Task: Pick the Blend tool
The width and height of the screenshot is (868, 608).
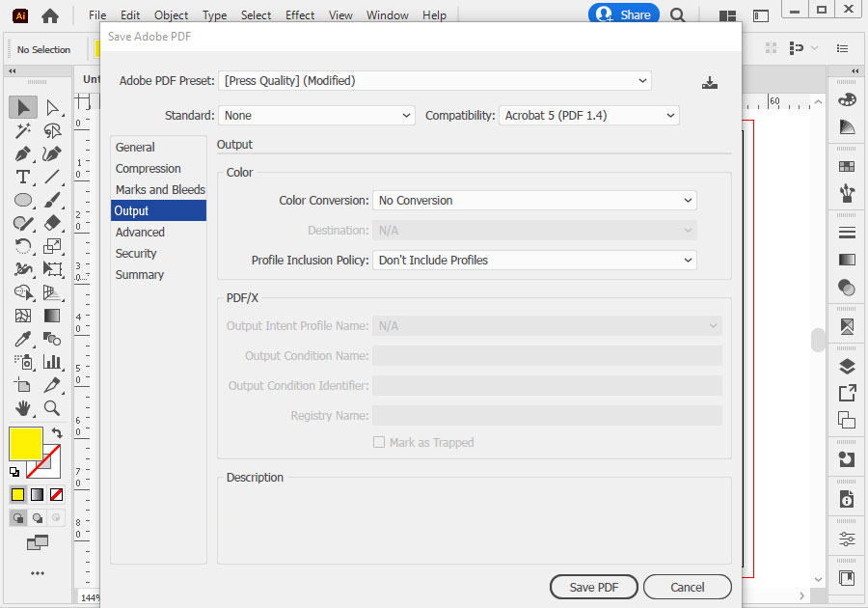Action: 52,339
